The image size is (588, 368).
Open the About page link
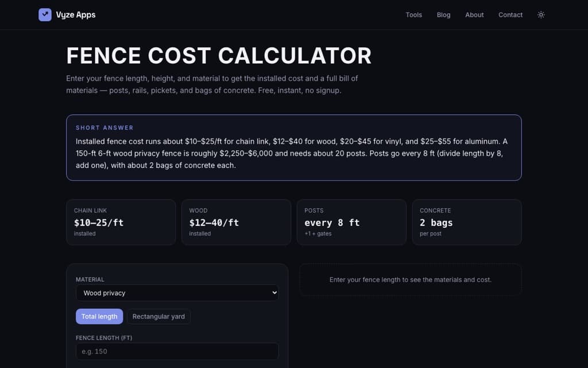(474, 14)
